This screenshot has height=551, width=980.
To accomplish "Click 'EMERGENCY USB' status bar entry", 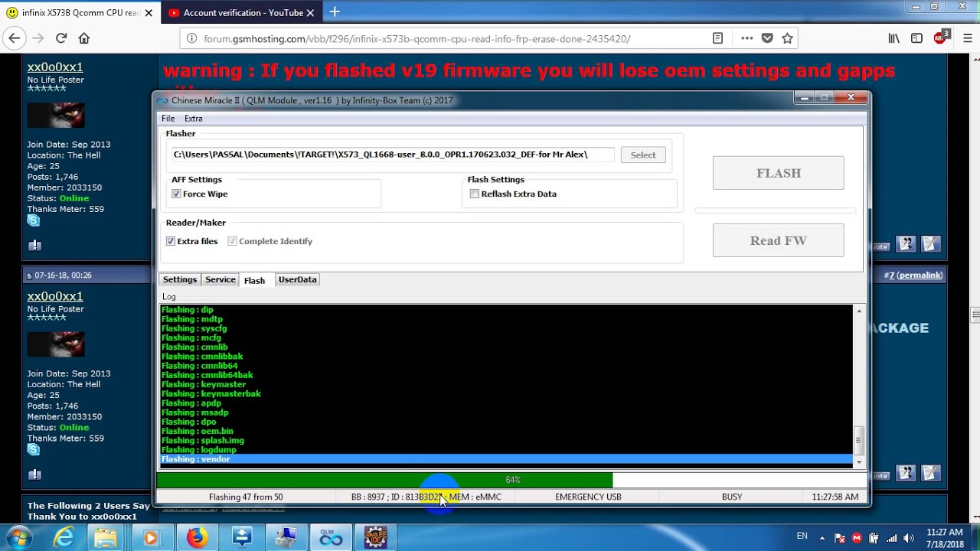I will [x=588, y=497].
